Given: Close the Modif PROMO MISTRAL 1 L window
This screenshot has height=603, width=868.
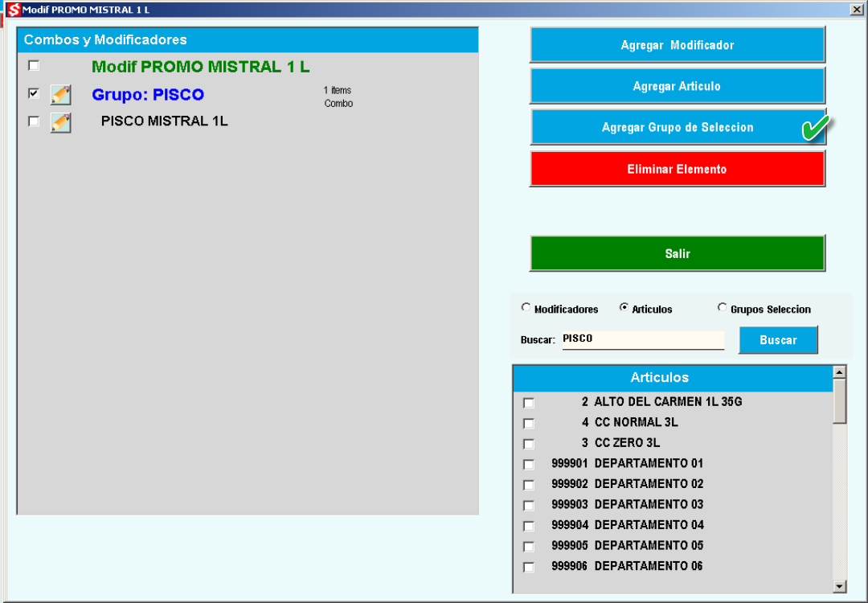Looking at the screenshot, I should [856, 10].
